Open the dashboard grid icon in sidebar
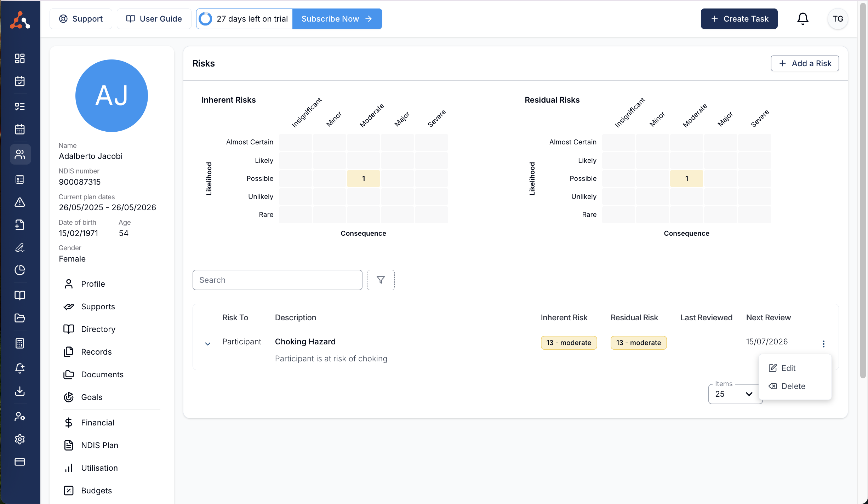The height and width of the screenshot is (504, 868). point(20,58)
